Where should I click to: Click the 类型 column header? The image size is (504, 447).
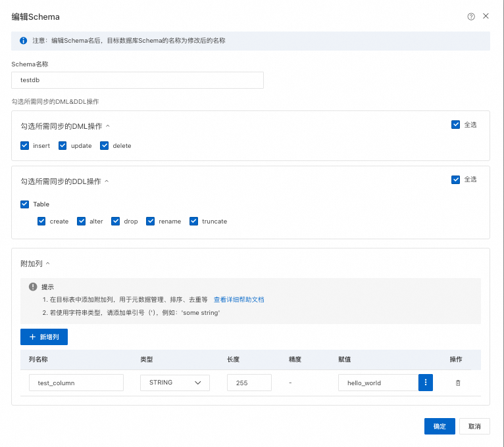click(x=147, y=360)
